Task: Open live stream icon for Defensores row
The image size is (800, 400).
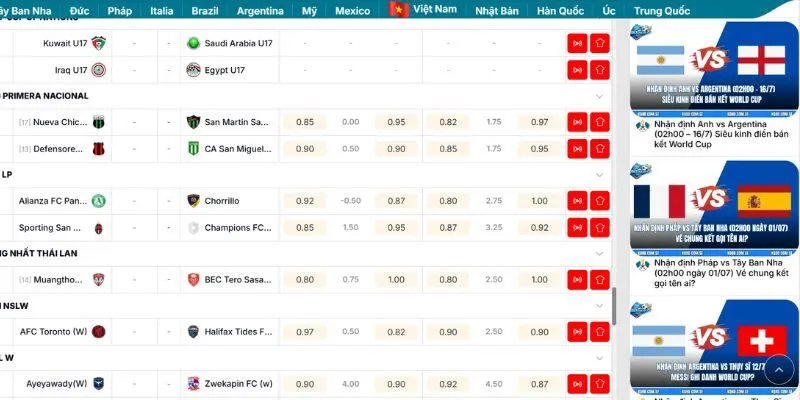Action: (577, 149)
